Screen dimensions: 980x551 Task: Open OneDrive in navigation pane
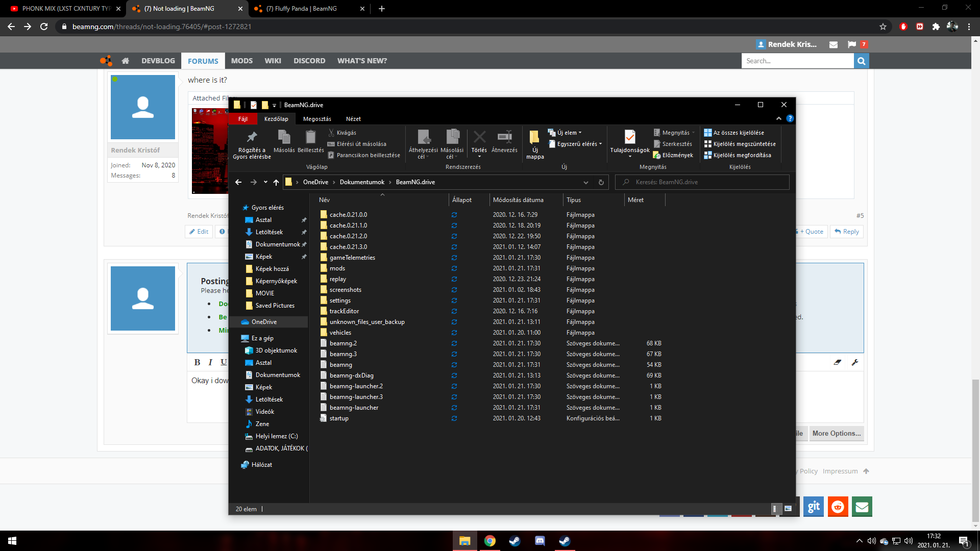tap(264, 322)
